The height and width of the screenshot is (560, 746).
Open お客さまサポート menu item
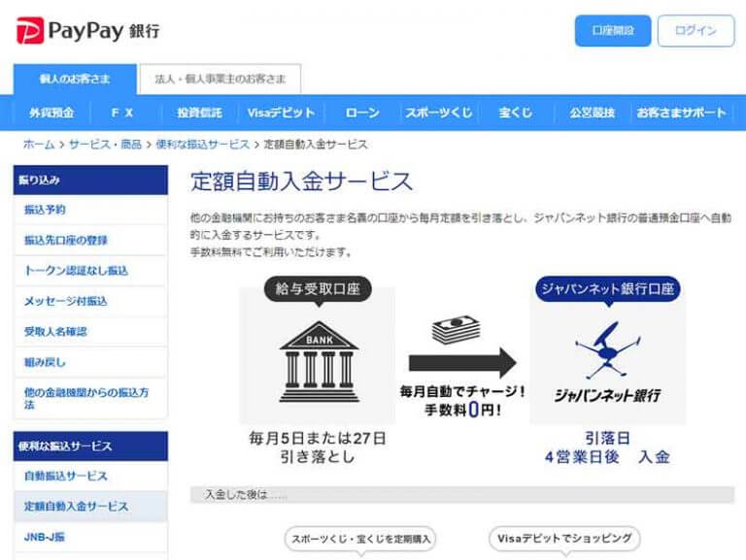point(682,113)
